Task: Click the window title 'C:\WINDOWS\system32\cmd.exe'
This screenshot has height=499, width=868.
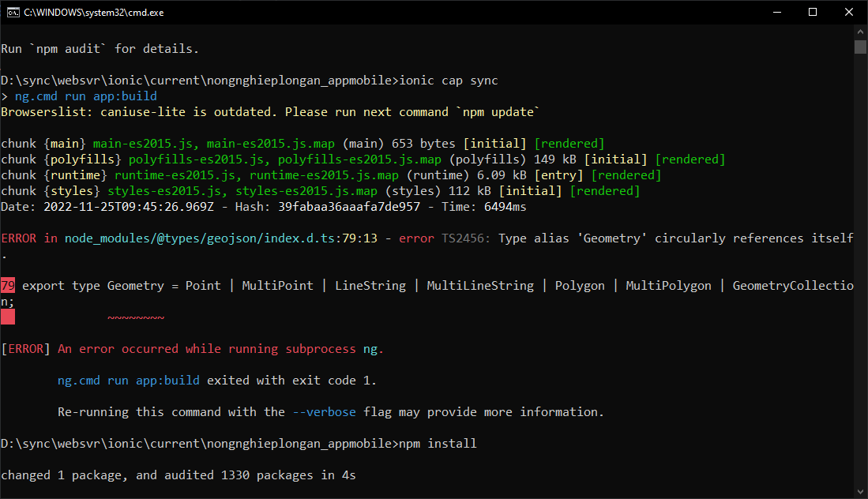Action: (x=93, y=12)
